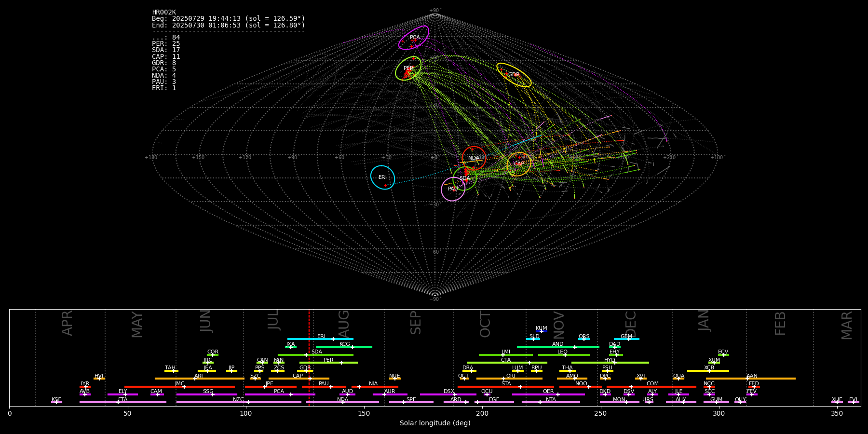Viewport: 868px width, 434px height.
Task: Click the SDA activity bar in timeline
Action: [x=315, y=355]
